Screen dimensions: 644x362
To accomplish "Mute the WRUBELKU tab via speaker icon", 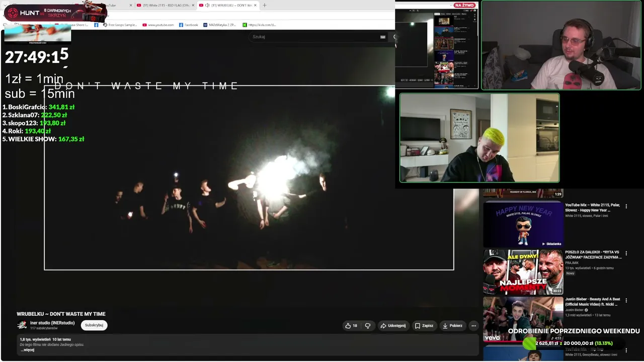I will (207, 6).
